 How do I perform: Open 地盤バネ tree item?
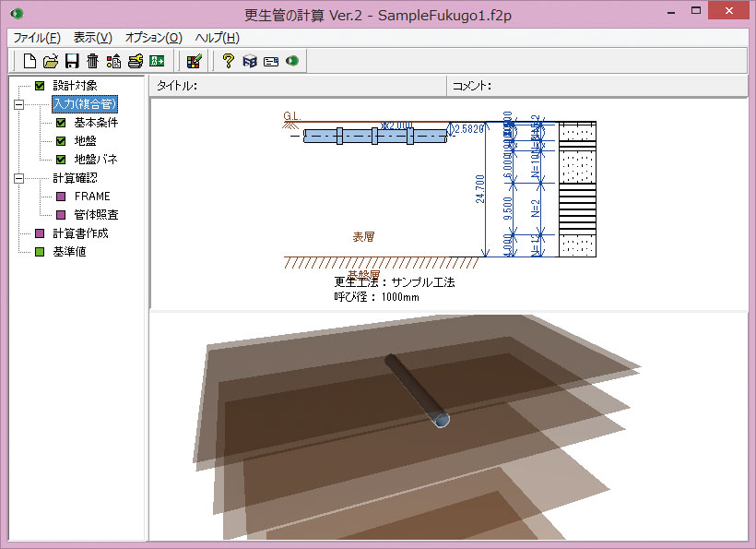96,160
